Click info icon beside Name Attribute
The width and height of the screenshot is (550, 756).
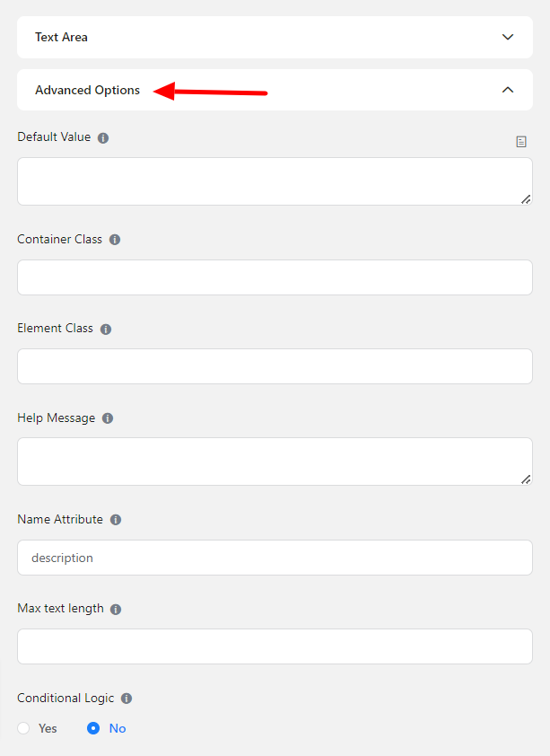pos(116,520)
